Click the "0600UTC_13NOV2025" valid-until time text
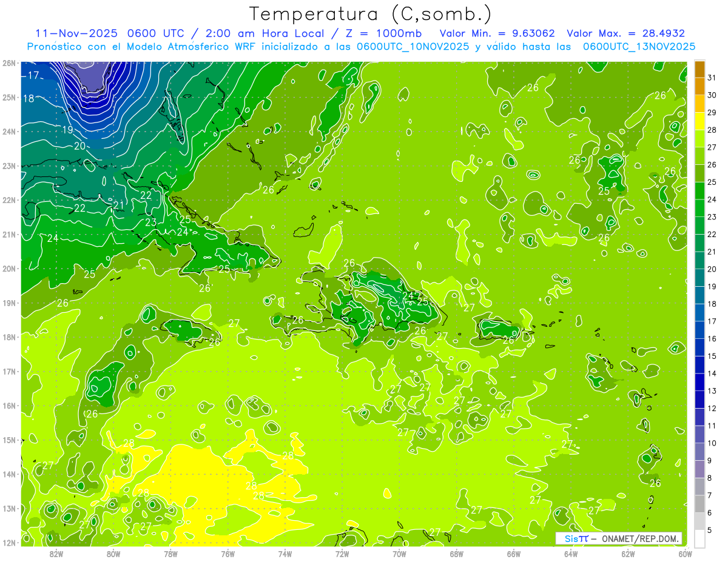 pos(639,46)
